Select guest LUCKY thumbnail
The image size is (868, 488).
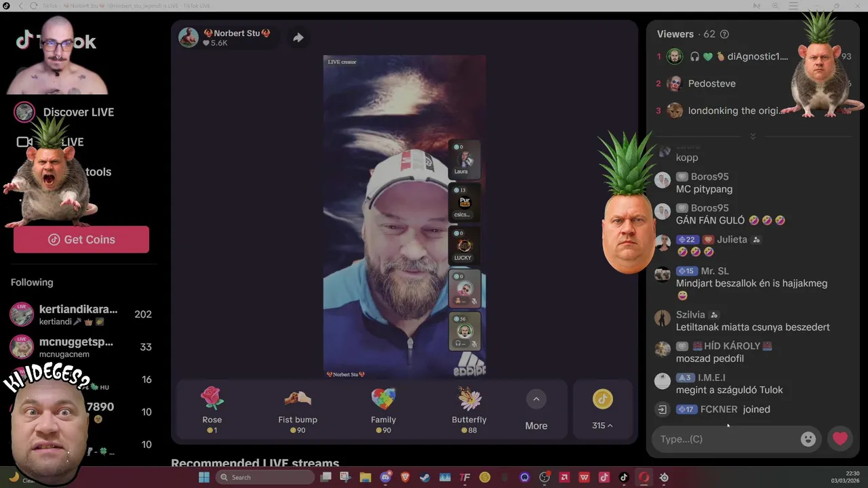tap(465, 245)
